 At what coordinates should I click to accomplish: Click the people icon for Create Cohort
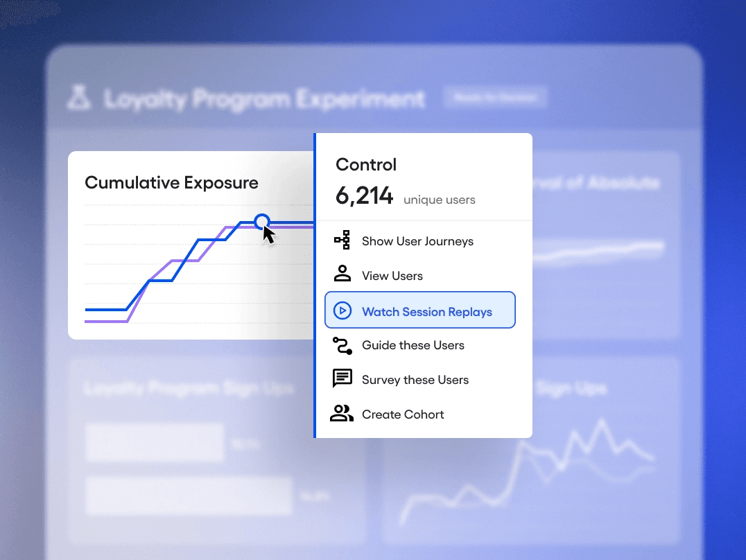[342, 414]
